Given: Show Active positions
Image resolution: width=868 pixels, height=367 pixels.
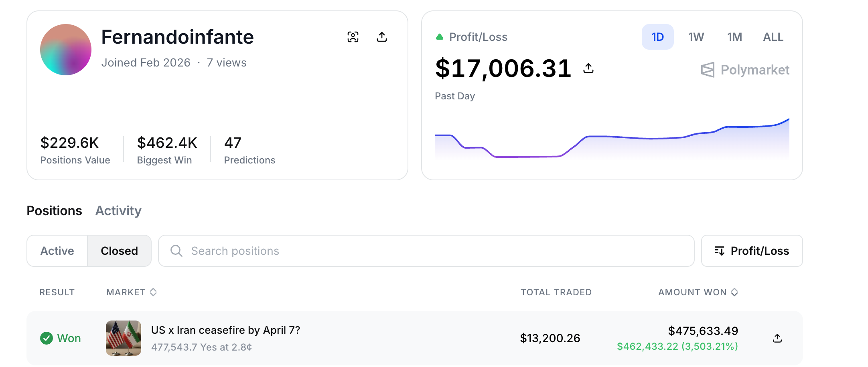Looking at the screenshot, I should tap(57, 251).
